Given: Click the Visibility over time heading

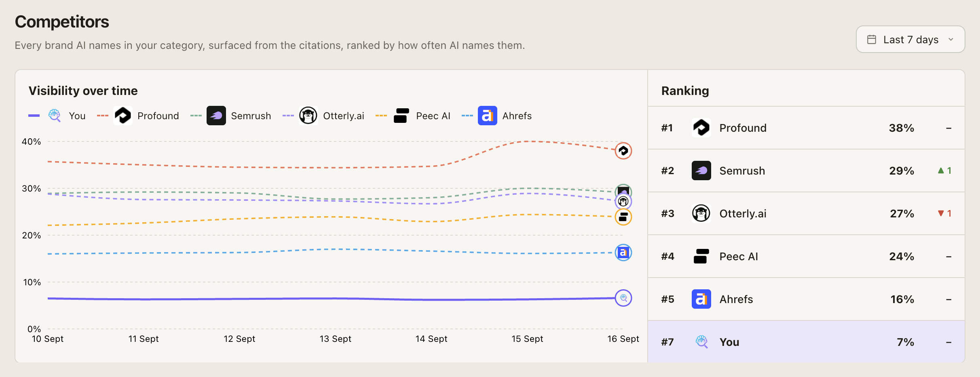Looking at the screenshot, I should point(83,91).
